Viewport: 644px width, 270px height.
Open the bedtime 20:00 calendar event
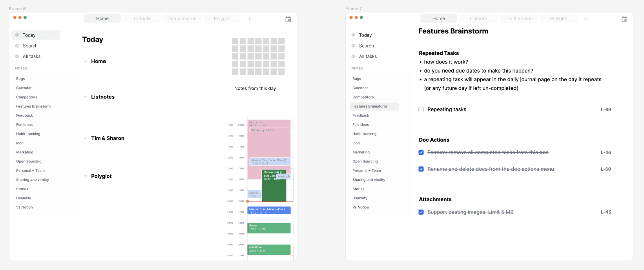[x=269, y=250]
